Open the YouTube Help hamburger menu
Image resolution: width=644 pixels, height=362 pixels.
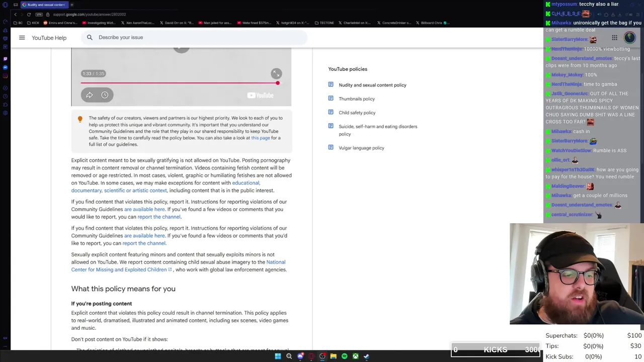coord(22,38)
